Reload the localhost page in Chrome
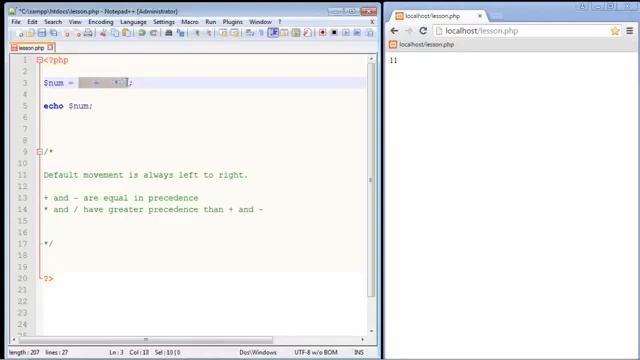 point(423,31)
